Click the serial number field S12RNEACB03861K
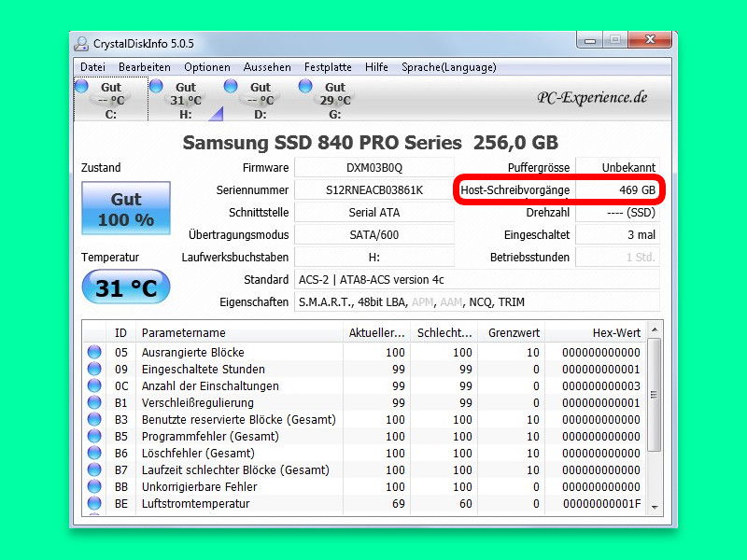The width and height of the screenshot is (747, 560). tap(374, 190)
